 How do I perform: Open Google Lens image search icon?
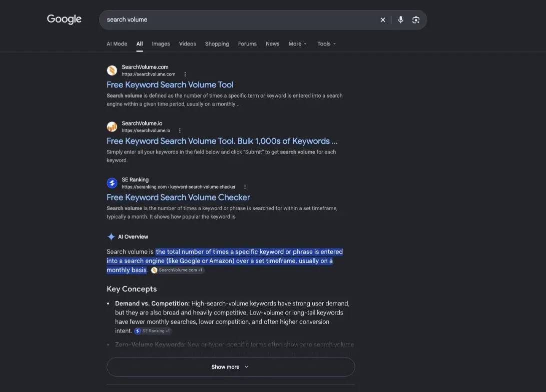click(x=416, y=20)
